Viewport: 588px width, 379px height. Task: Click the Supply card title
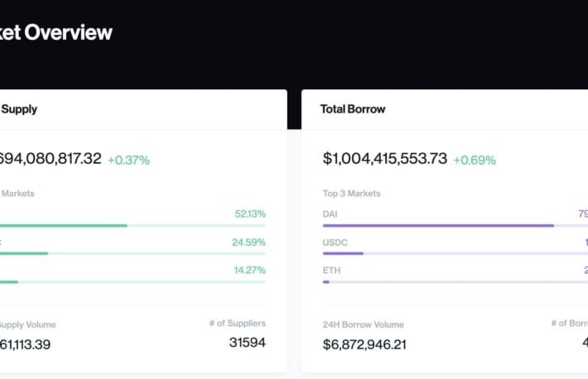pos(19,109)
